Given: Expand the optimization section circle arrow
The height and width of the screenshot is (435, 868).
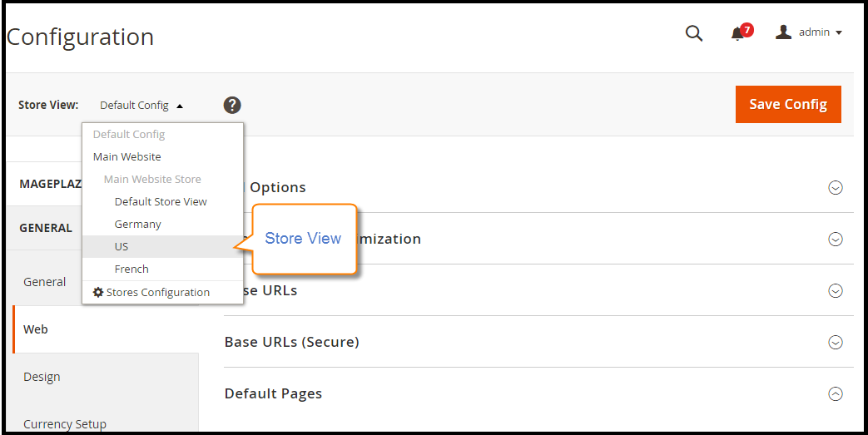Looking at the screenshot, I should (836, 239).
